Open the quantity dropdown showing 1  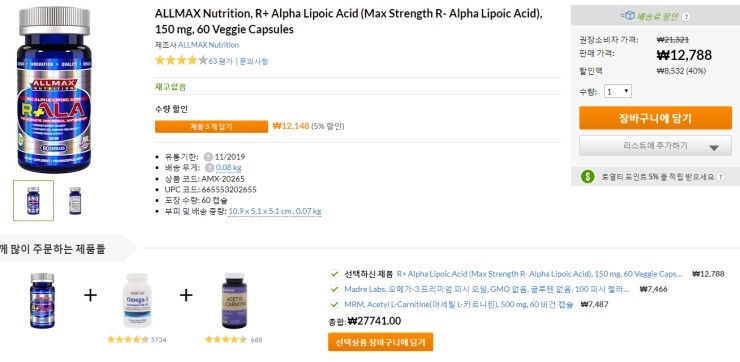pos(618,91)
